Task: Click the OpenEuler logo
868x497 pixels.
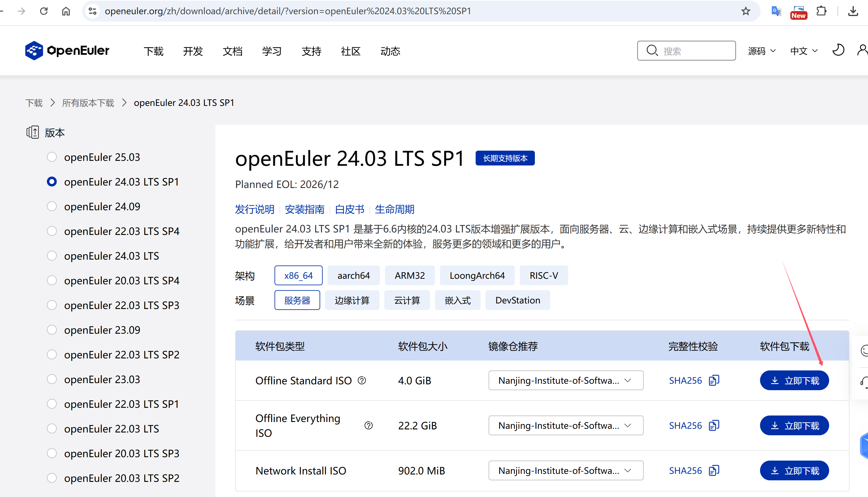Action: 67,51
